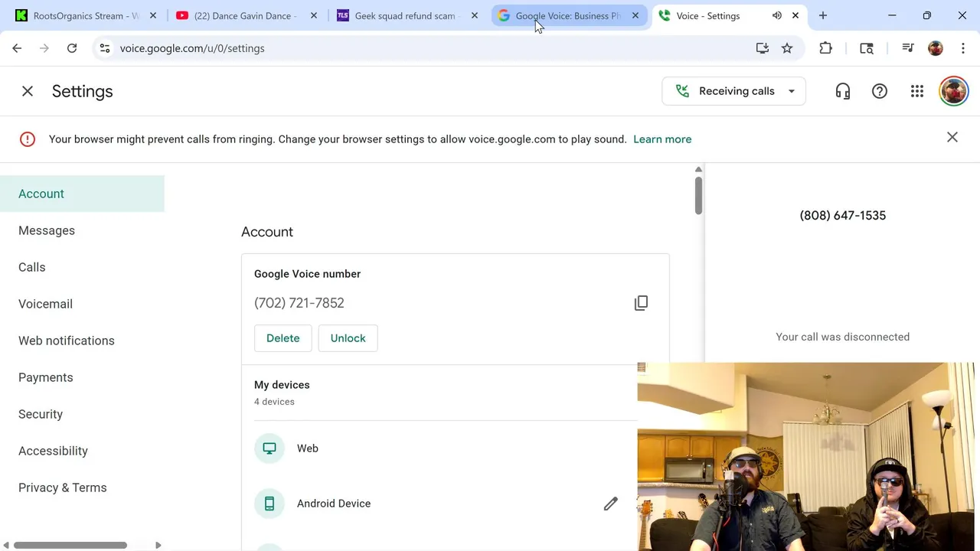Viewport: 980px width, 551px height.
Task: Click the red warning alert icon
Action: click(28, 139)
